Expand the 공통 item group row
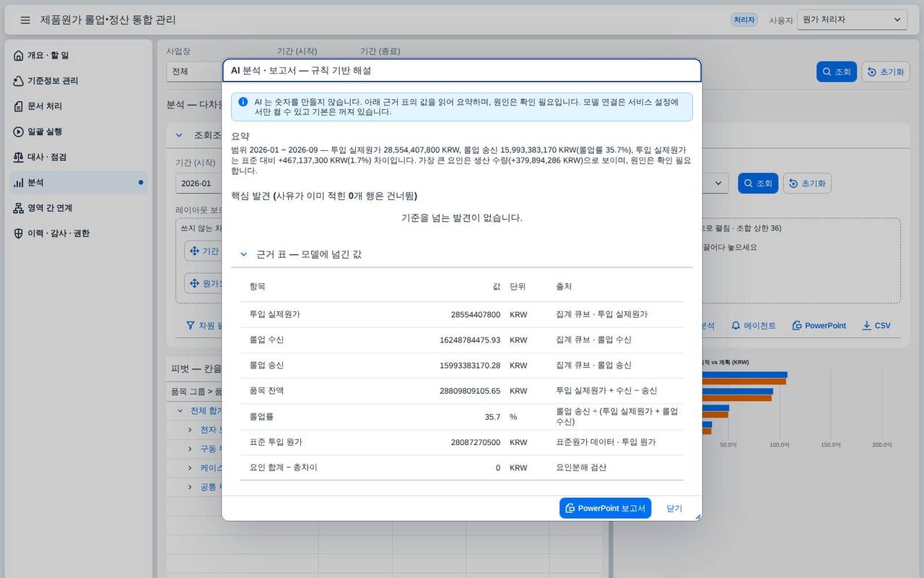Screen dimensions: 924x578 coord(191,487)
